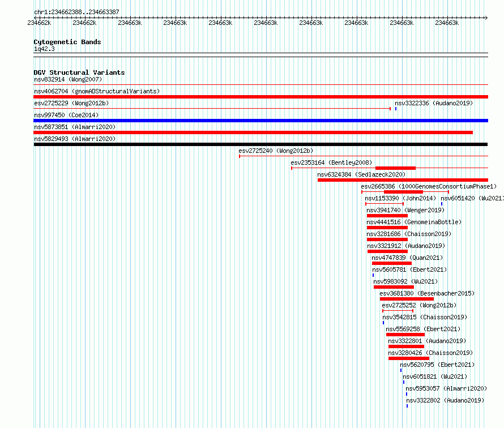Viewport: 504px width, 428px height.
Task: Click esv2665386 (1000GenomesConsortiumPhase1) label
Action: tap(429, 186)
